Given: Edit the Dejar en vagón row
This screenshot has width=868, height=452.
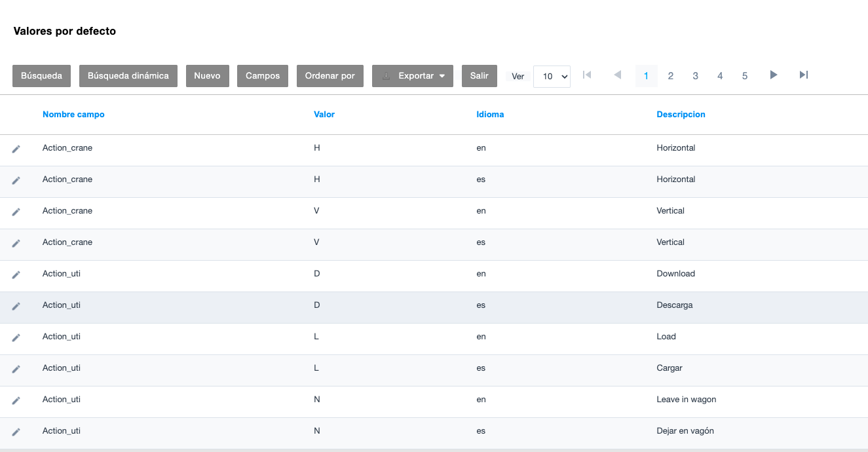Looking at the screenshot, I should tap(16, 432).
